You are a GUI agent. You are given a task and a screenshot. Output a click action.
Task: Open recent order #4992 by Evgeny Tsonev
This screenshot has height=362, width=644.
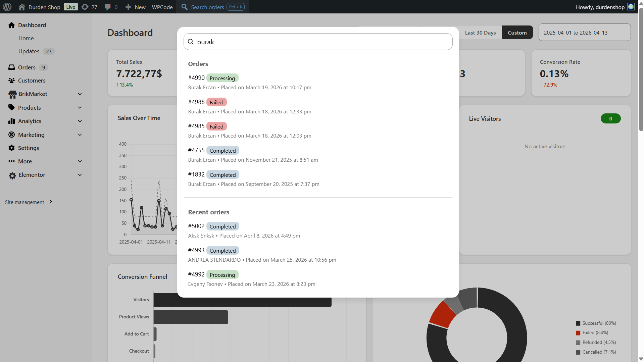pos(318,279)
